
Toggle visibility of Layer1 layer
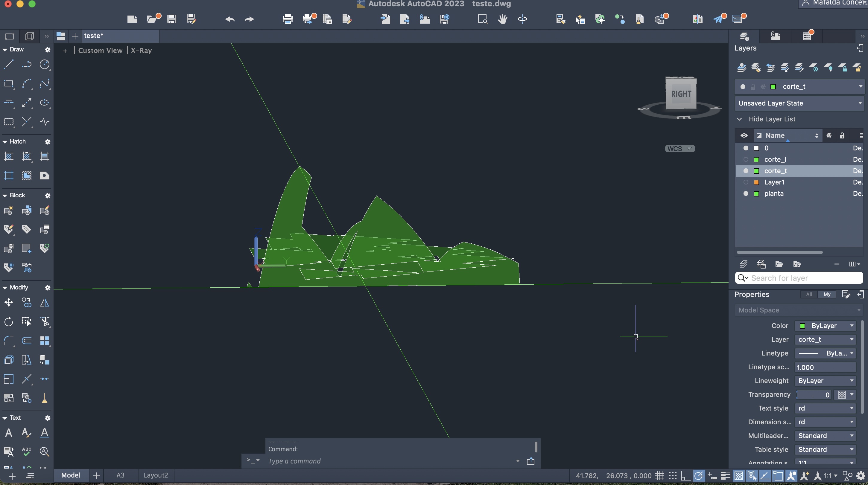(x=746, y=182)
